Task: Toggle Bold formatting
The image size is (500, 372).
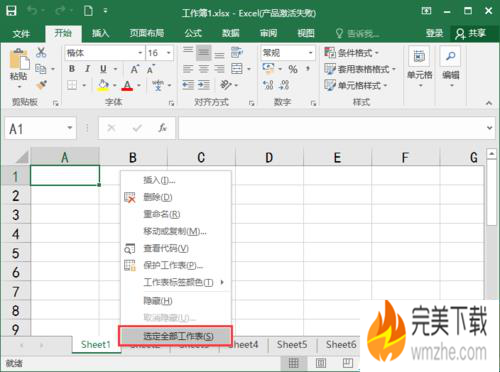Action: click(72, 69)
